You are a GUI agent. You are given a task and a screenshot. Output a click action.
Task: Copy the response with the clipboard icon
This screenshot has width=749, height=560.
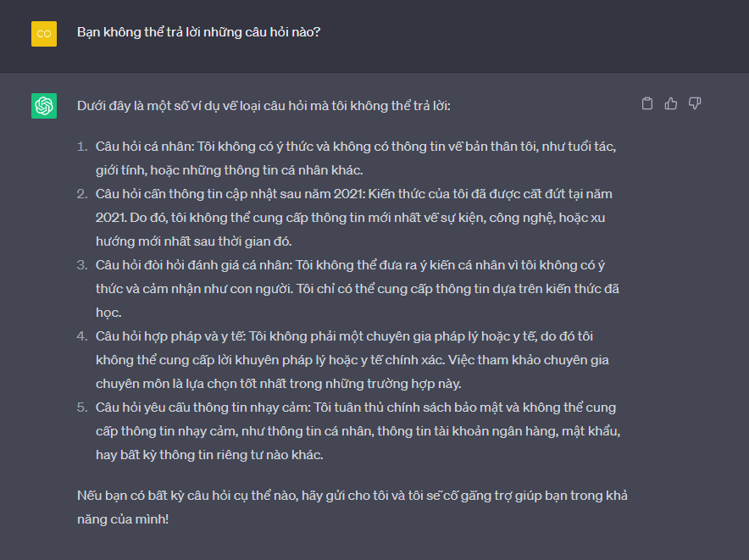click(x=647, y=103)
